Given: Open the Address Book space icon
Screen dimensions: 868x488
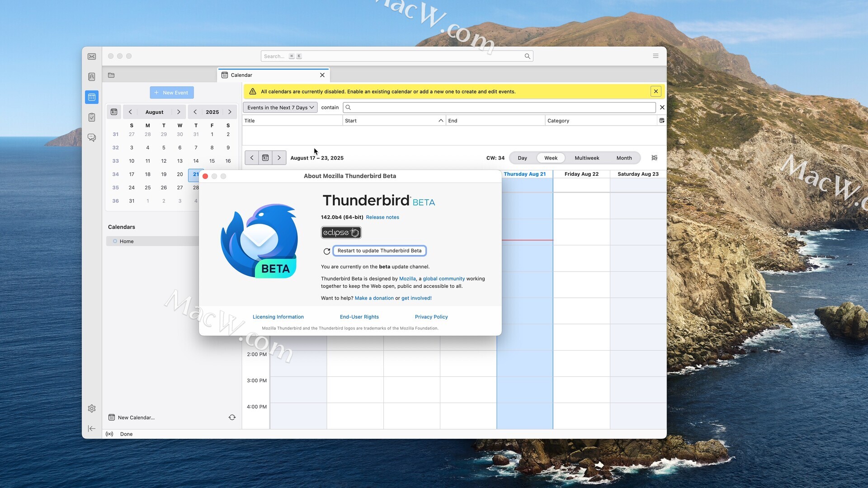Looking at the screenshot, I should 92,77.
